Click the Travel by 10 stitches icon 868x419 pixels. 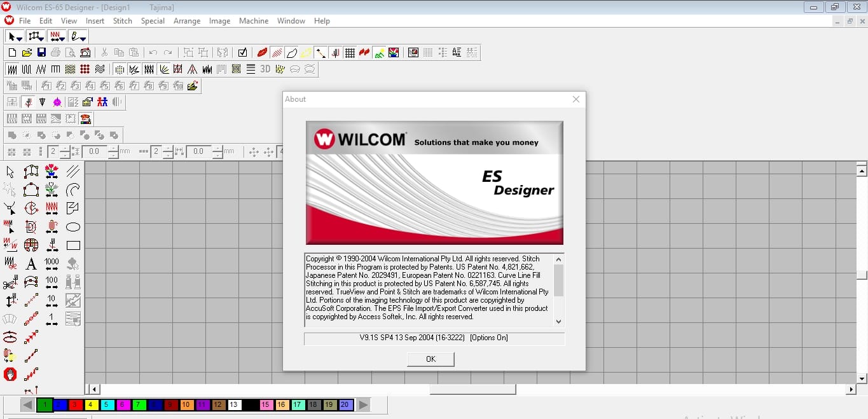[52, 300]
